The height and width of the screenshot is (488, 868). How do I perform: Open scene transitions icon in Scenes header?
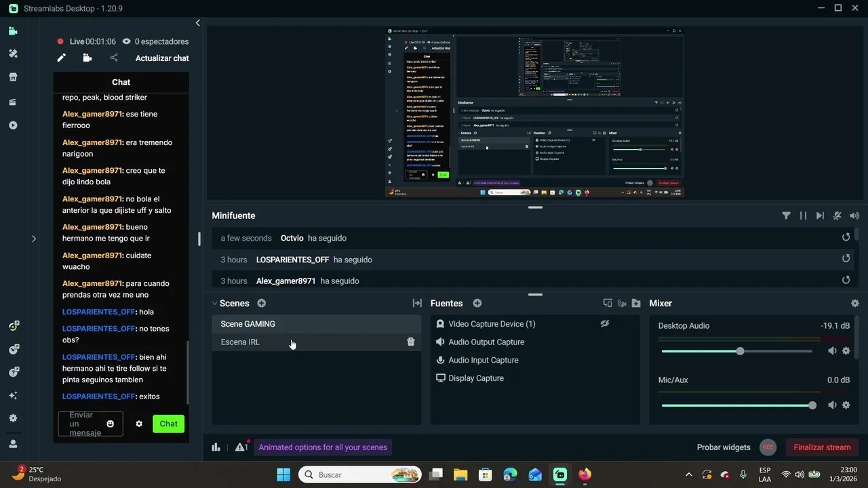point(417,304)
